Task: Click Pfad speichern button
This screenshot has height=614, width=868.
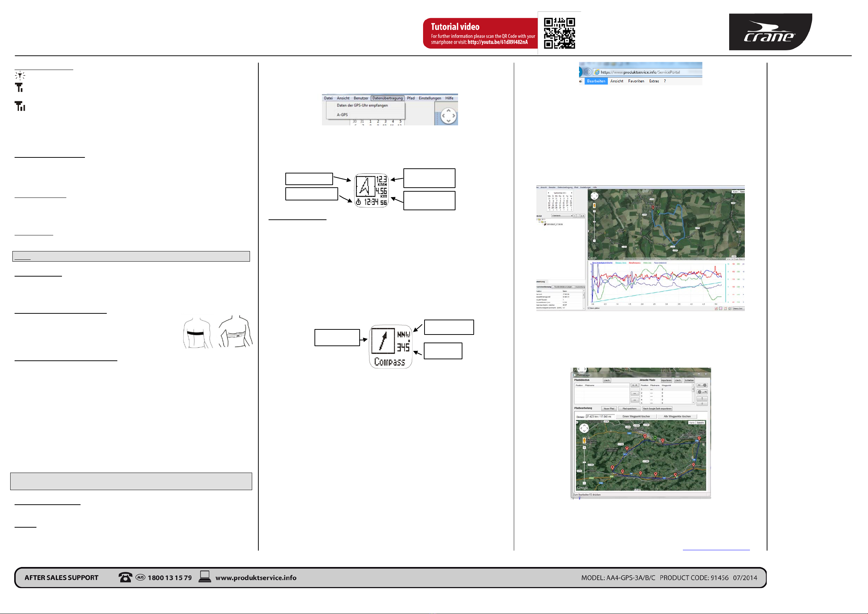Action: click(630, 409)
